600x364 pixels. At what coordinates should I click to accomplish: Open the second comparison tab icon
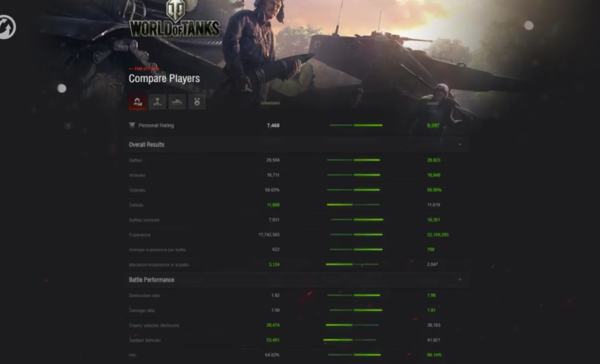point(157,102)
